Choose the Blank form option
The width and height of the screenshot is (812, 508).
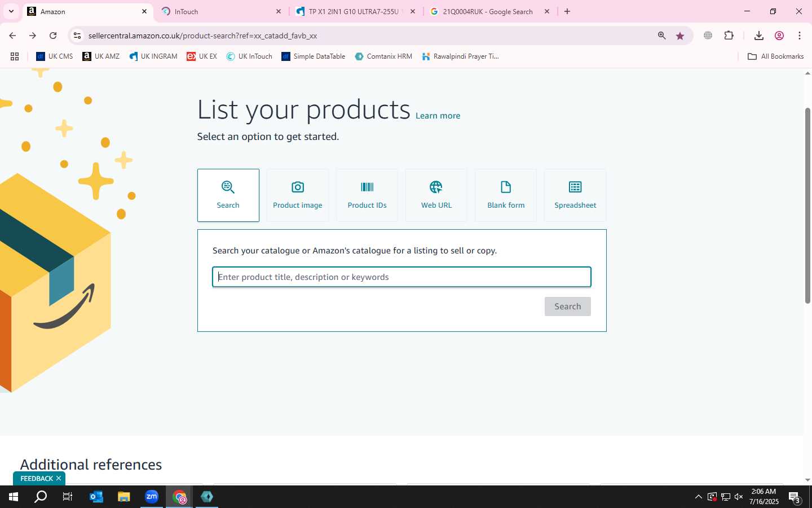[506, 195]
